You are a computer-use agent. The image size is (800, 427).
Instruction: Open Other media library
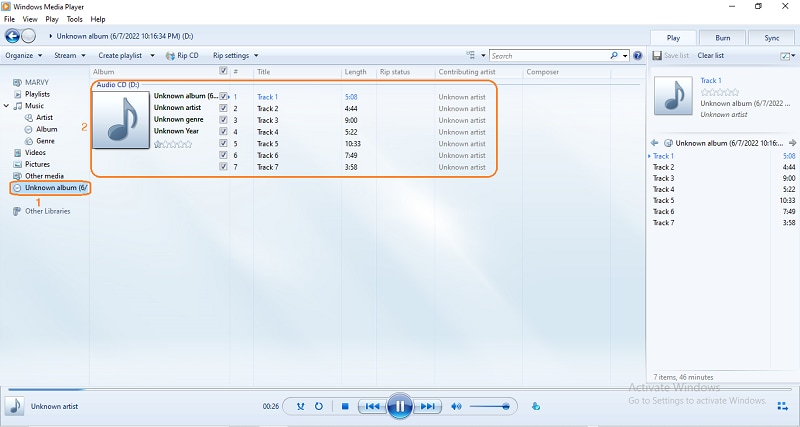tap(44, 176)
